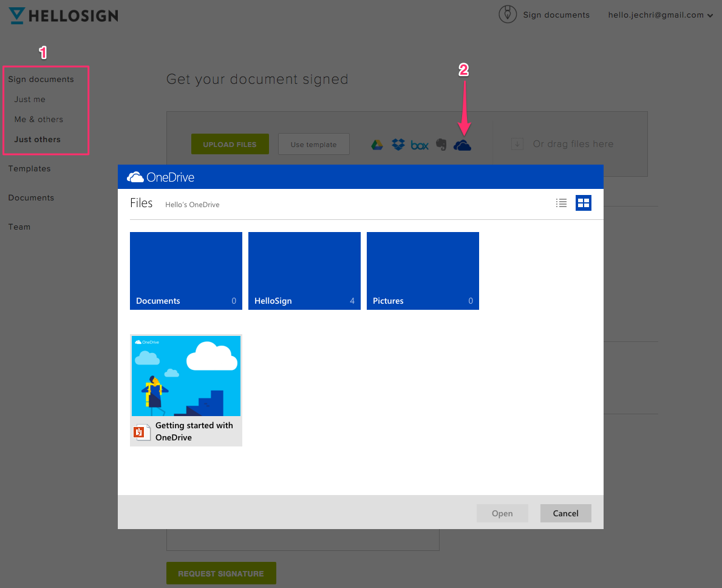Go to Templates section
Viewport: 722px width, 588px height.
click(30, 168)
